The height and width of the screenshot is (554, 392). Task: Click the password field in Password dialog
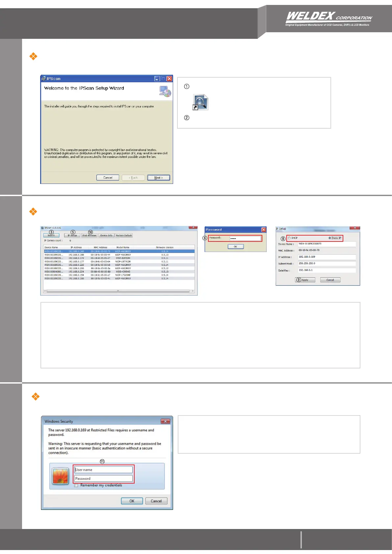pyautogui.click(x=245, y=239)
